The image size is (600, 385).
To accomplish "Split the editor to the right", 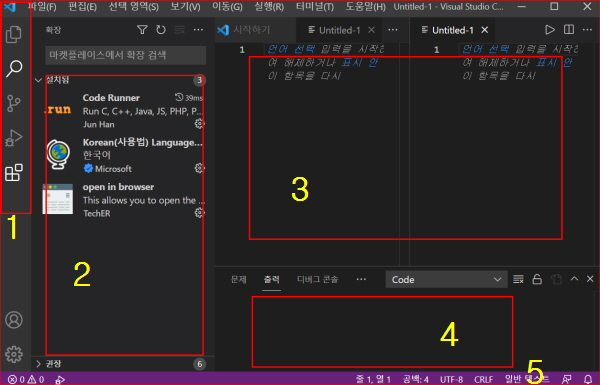I will (x=569, y=30).
